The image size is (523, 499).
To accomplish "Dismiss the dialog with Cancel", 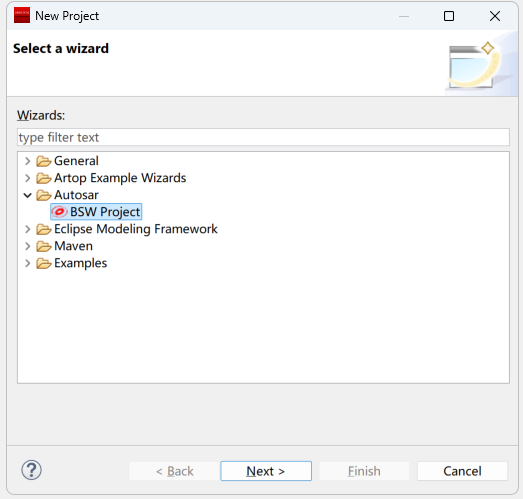I will tap(462, 471).
